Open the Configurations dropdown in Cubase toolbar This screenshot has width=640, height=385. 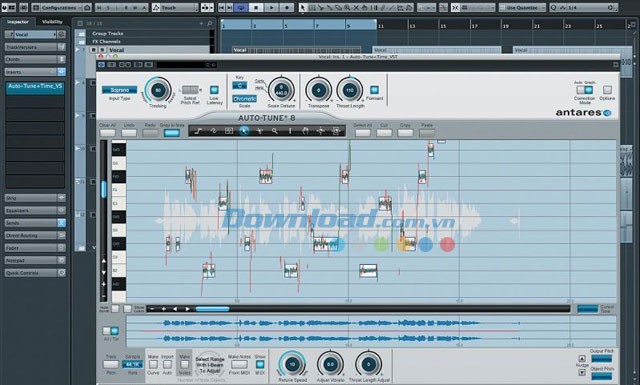[62, 7]
